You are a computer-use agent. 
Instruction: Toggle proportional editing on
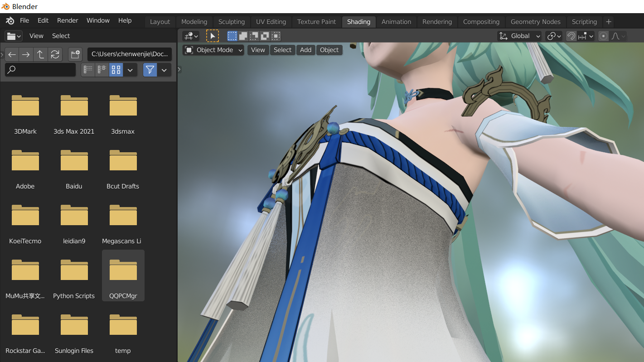point(603,36)
